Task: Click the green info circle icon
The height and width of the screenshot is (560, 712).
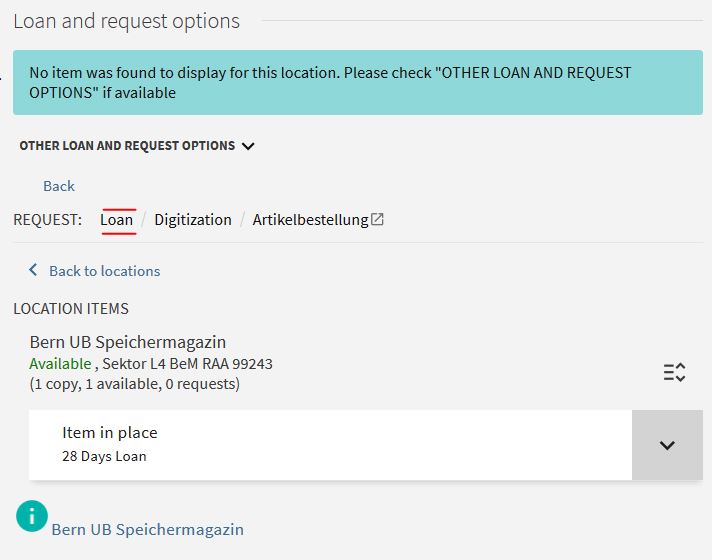Action: [32, 516]
